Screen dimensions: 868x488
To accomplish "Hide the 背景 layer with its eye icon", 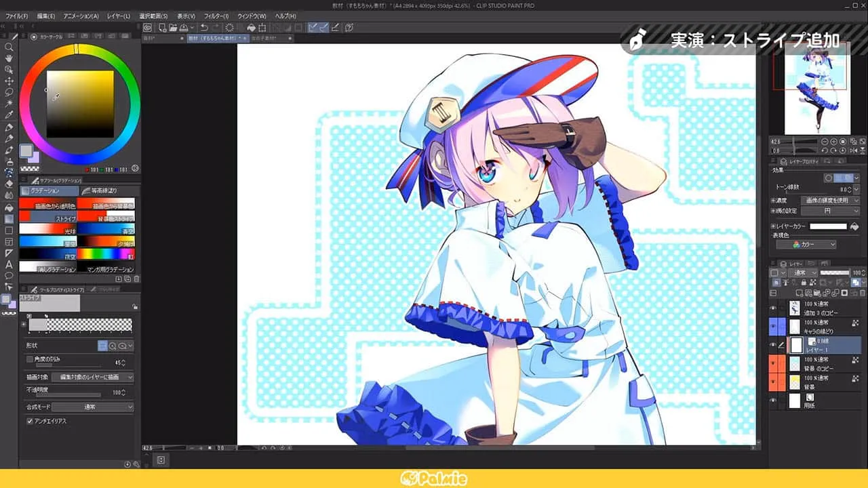I will [x=773, y=382].
